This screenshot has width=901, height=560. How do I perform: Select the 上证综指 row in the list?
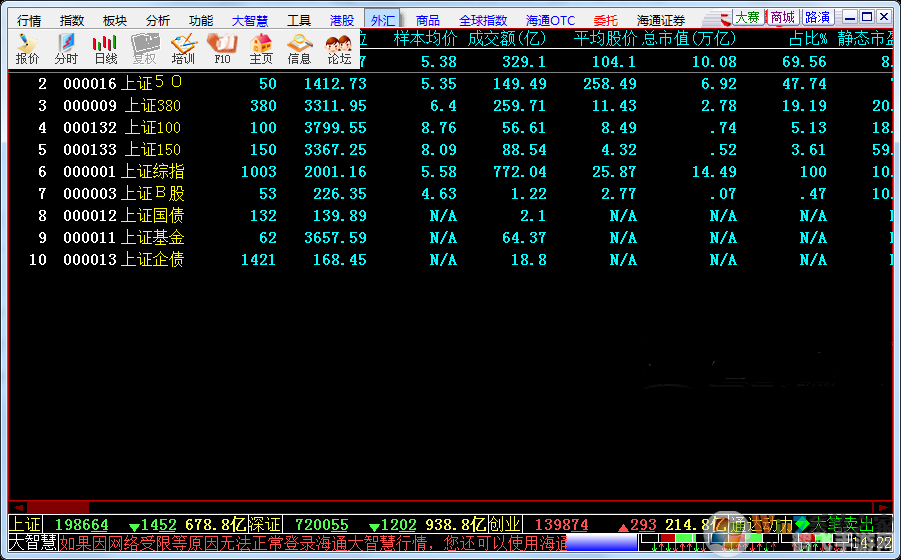[152, 172]
